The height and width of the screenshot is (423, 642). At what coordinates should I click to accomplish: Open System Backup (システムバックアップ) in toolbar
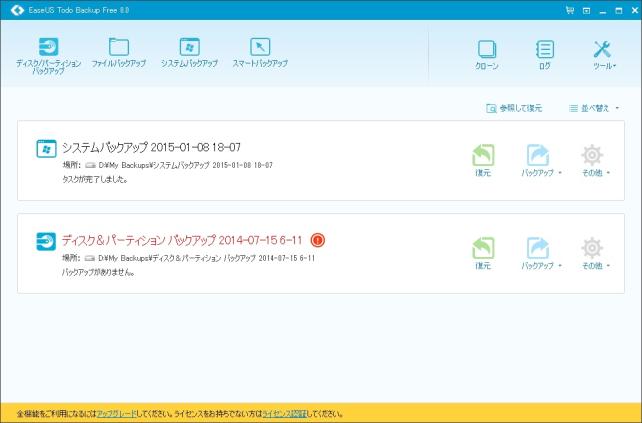pos(189,52)
